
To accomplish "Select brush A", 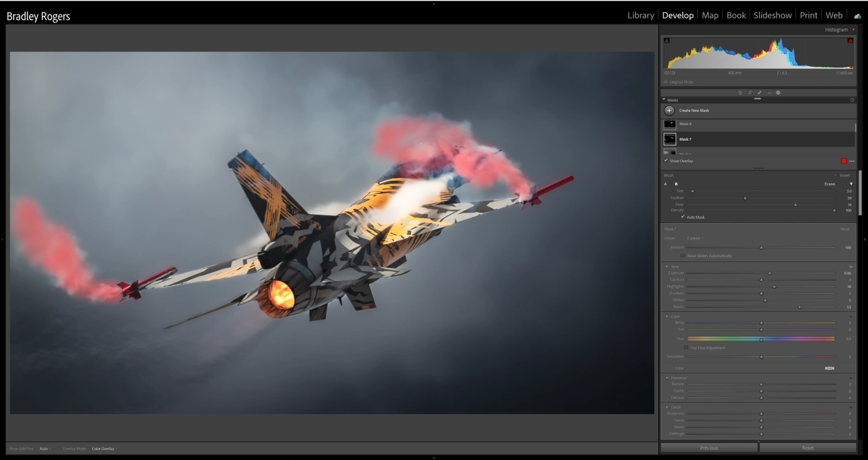I will click(x=665, y=184).
